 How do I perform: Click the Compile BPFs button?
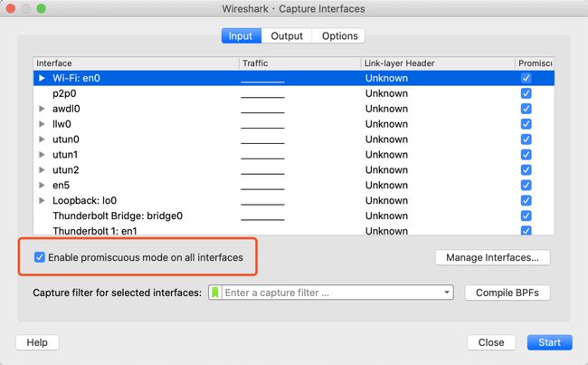pos(507,293)
